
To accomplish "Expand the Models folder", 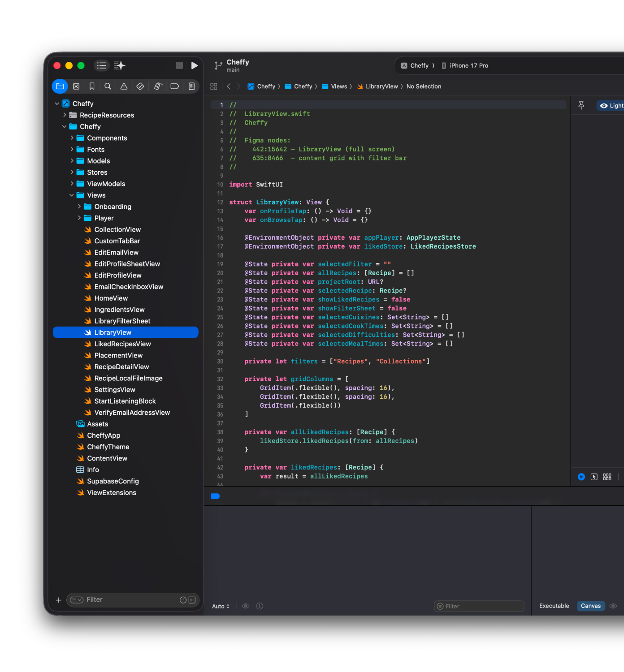I will 72,161.
